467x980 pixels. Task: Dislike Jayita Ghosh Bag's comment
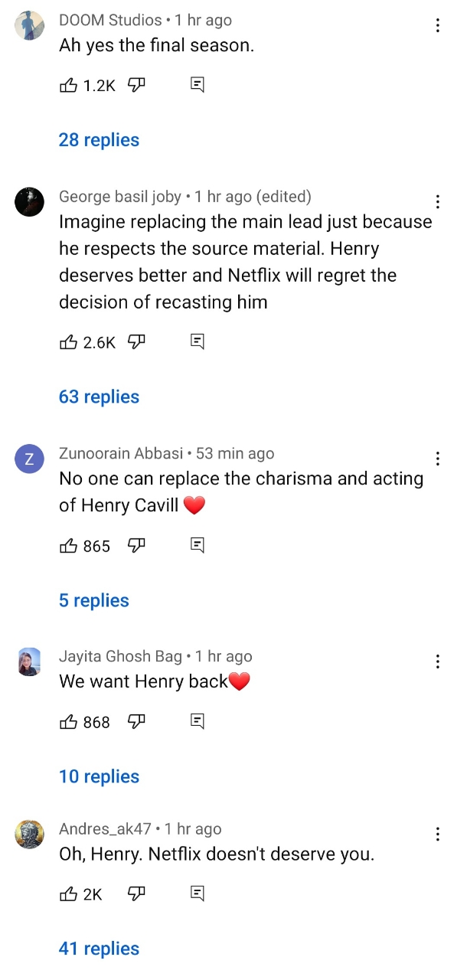[x=136, y=722]
